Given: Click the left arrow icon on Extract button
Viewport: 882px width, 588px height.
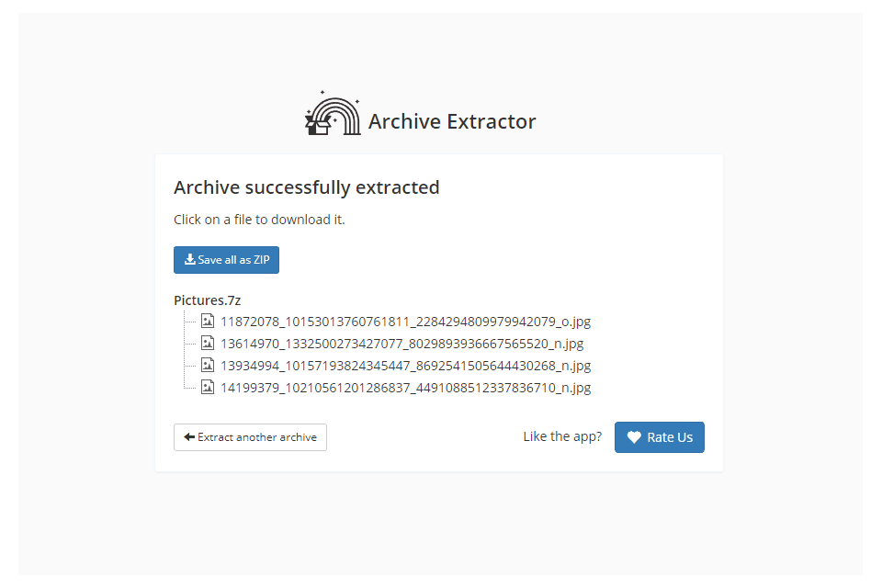Looking at the screenshot, I should point(189,437).
